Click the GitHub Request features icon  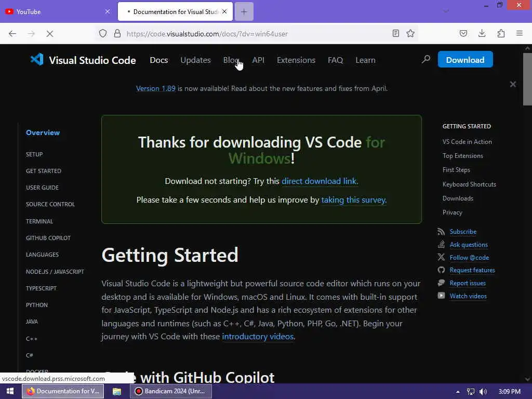click(441, 270)
